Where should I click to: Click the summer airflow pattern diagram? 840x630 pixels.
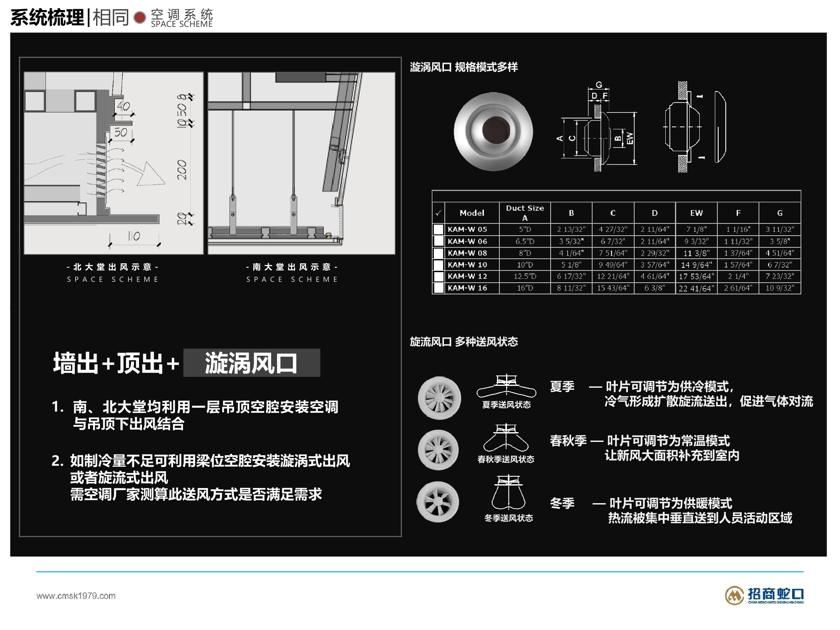pyautogui.click(x=506, y=386)
